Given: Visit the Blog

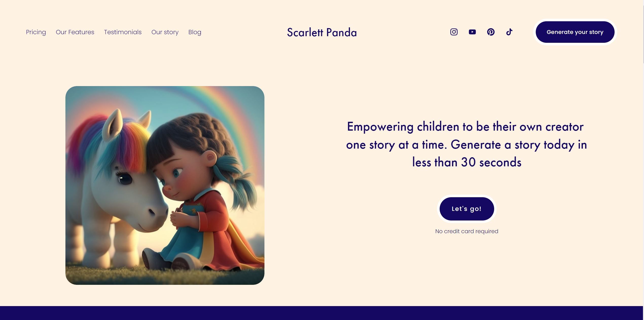Looking at the screenshot, I should (194, 32).
